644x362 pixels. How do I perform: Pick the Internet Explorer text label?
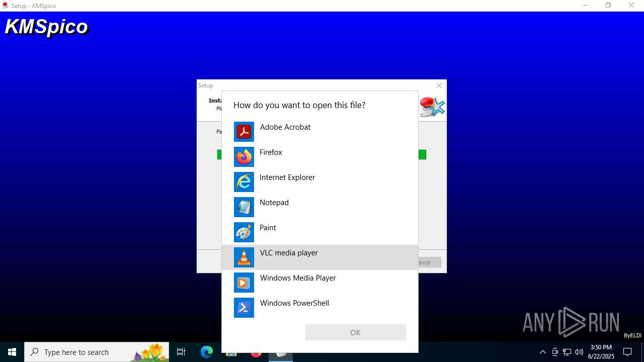click(x=287, y=177)
